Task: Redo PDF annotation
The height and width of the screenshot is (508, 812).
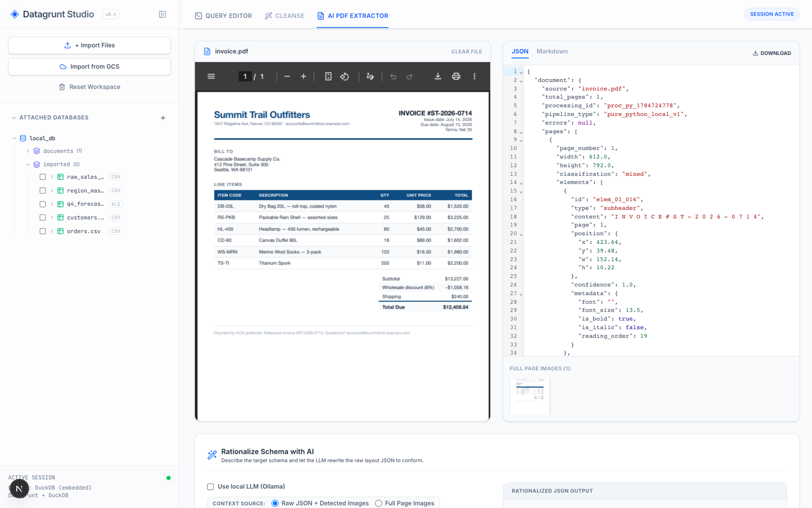Action: click(410, 76)
